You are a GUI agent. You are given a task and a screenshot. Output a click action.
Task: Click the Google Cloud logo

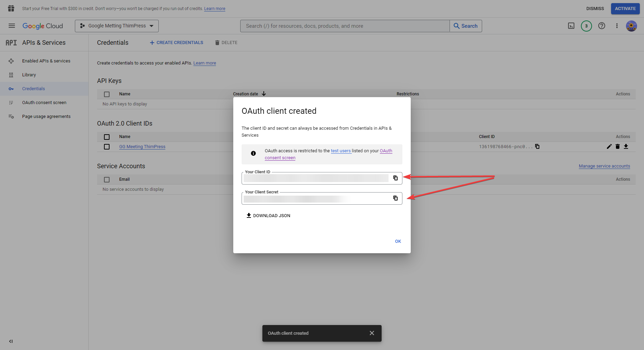tap(43, 26)
